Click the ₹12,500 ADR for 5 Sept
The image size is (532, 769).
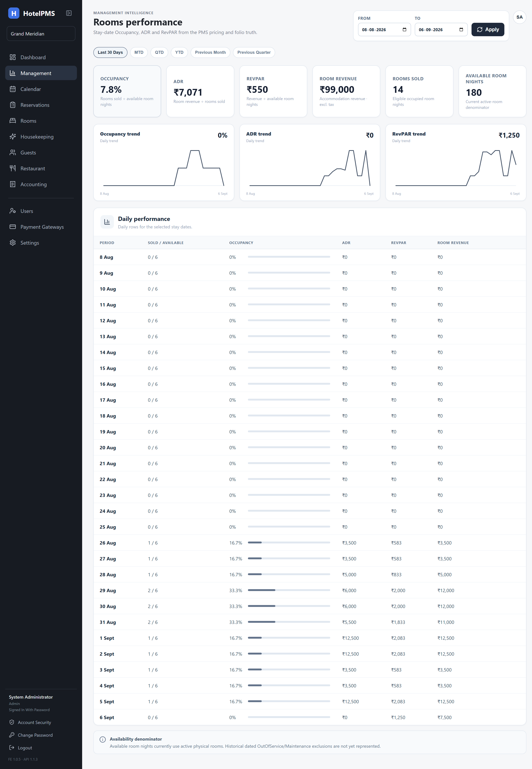pos(350,701)
